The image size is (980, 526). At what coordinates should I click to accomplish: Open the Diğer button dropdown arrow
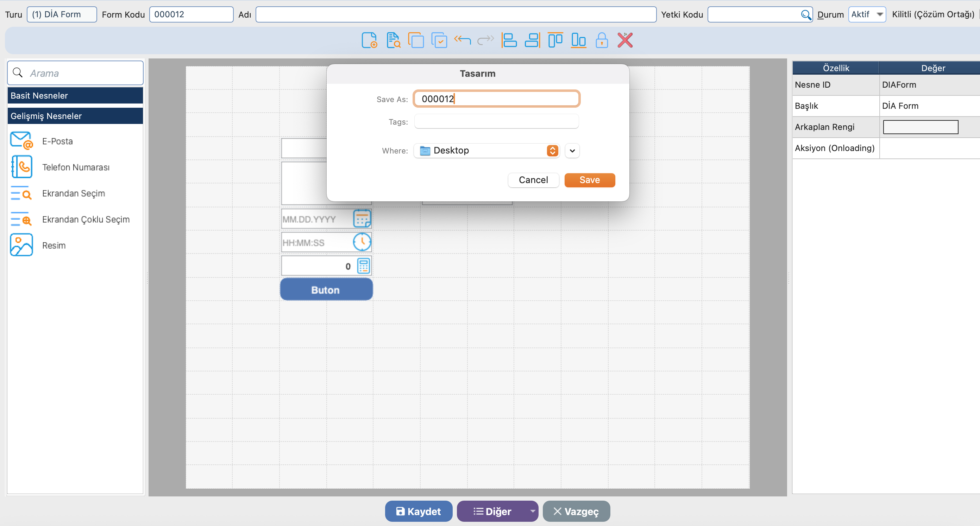tap(532, 511)
